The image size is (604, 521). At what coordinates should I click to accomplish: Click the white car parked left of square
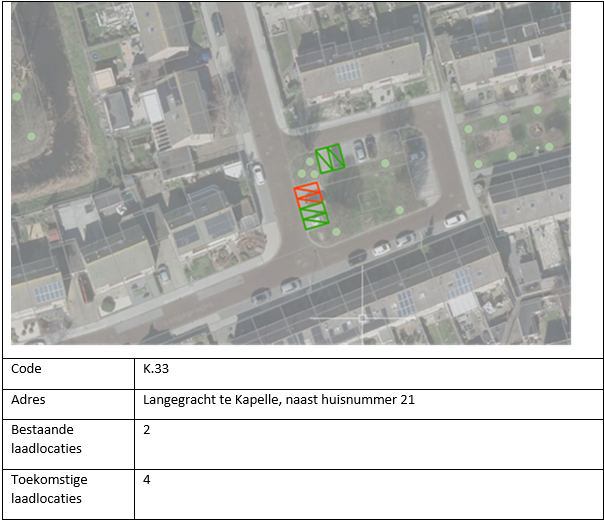tap(258, 174)
